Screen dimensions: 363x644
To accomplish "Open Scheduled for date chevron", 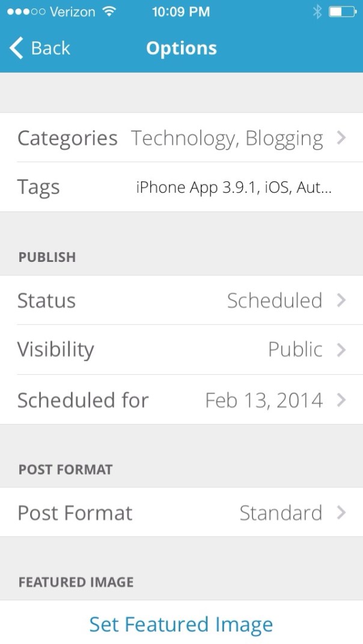I will click(x=341, y=400).
